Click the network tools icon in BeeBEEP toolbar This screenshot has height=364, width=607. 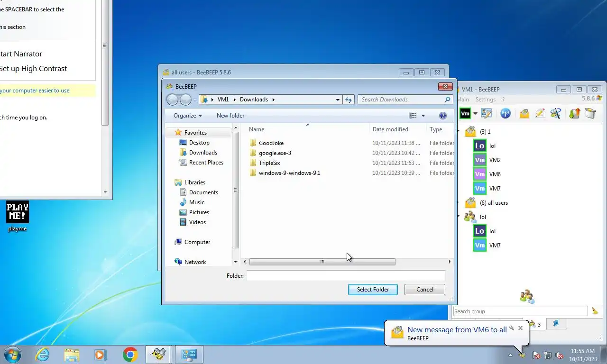click(555, 114)
